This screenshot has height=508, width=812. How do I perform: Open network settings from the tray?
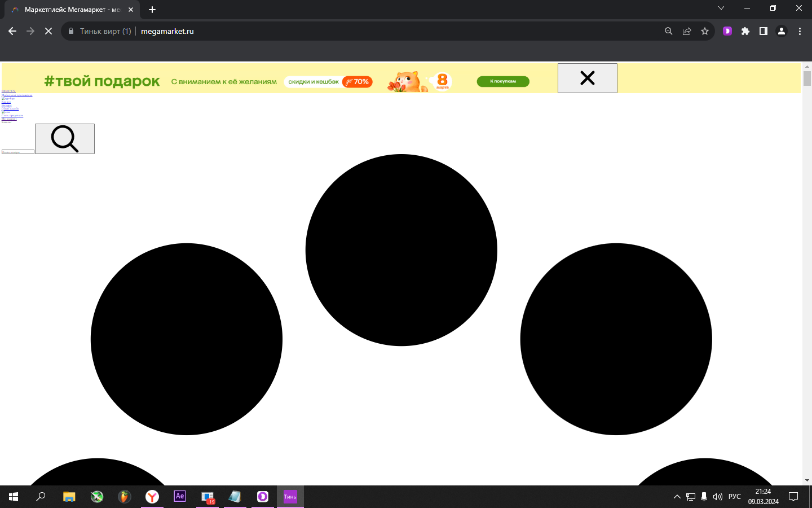coord(691,497)
